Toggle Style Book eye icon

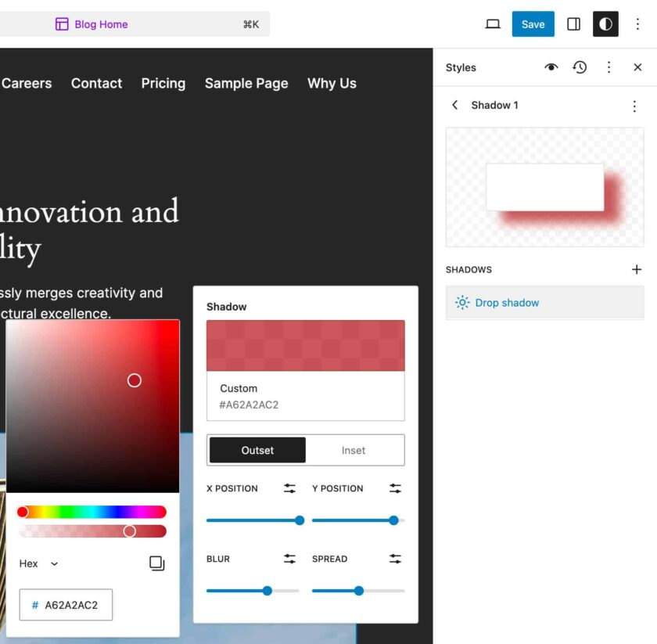coord(551,67)
